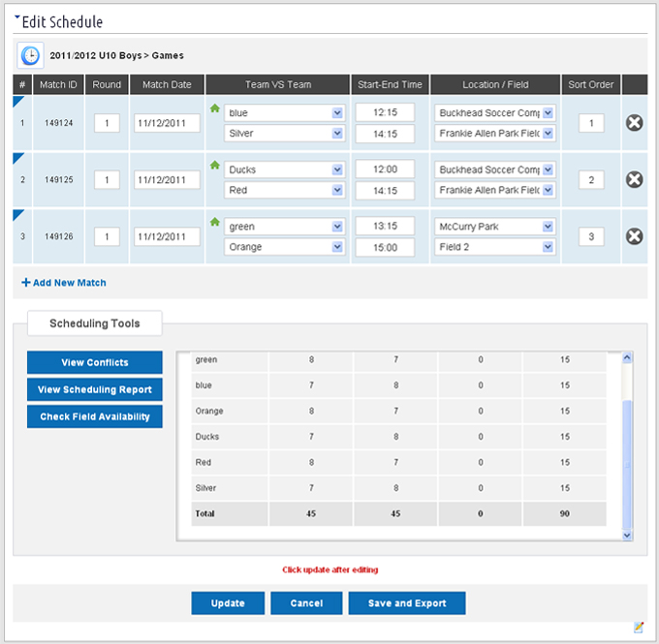Click the 12:15 start time field
Viewport: 659px width, 644px height.
point(385,112)
